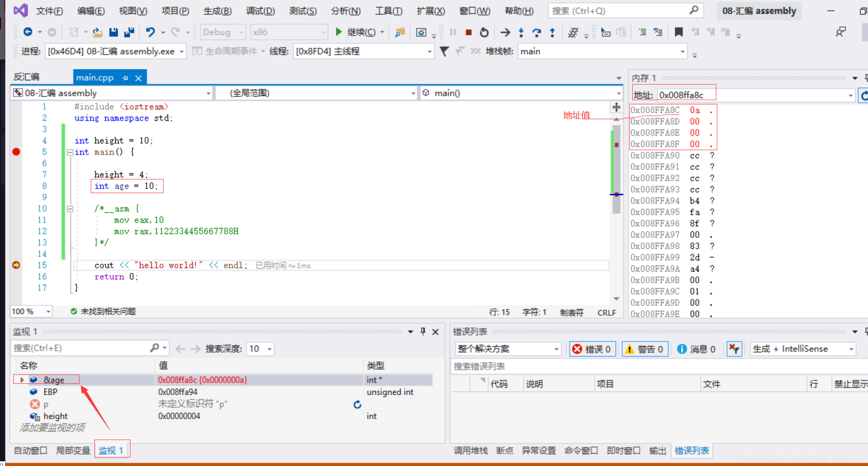Image resolution: width=868 pixels, height=466 pixels.
Task: Click the Save All icon
Action: click(129, 32)
